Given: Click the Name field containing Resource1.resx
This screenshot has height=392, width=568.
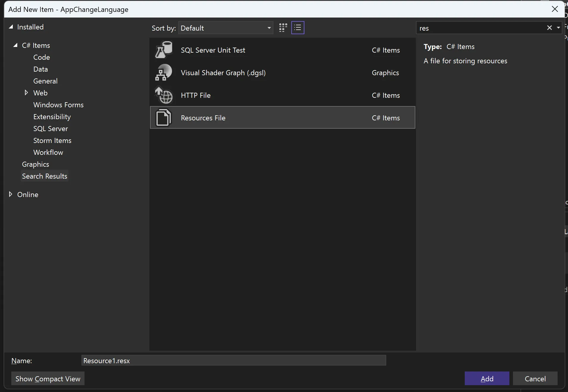Looking at the screenshot, I should (x=234, y=360).
